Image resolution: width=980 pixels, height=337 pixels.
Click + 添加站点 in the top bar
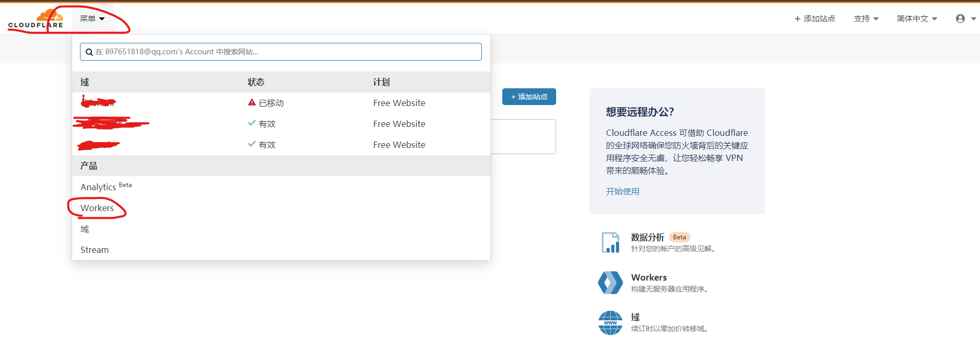[815, 19]
